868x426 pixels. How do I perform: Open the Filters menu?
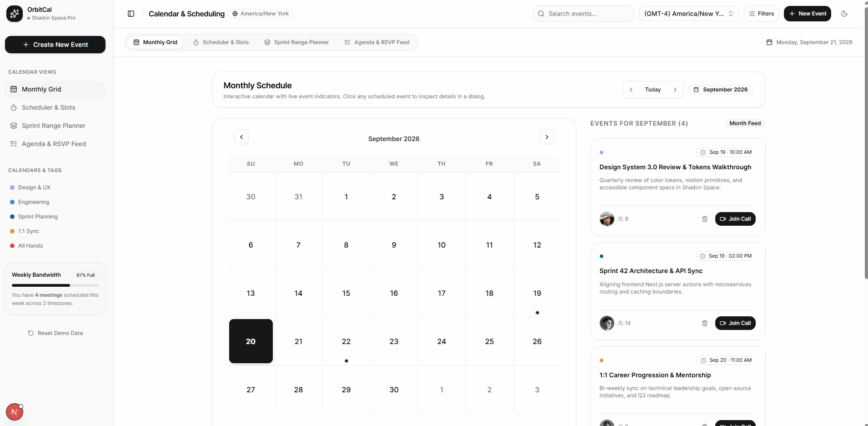tap(762, 14)
